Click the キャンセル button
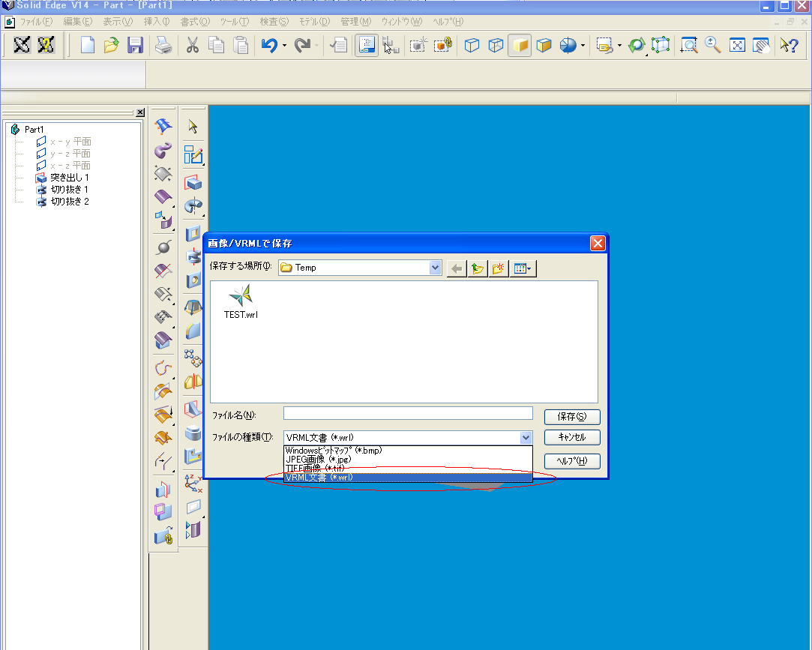The image size is (812, 650). [572, 437]
